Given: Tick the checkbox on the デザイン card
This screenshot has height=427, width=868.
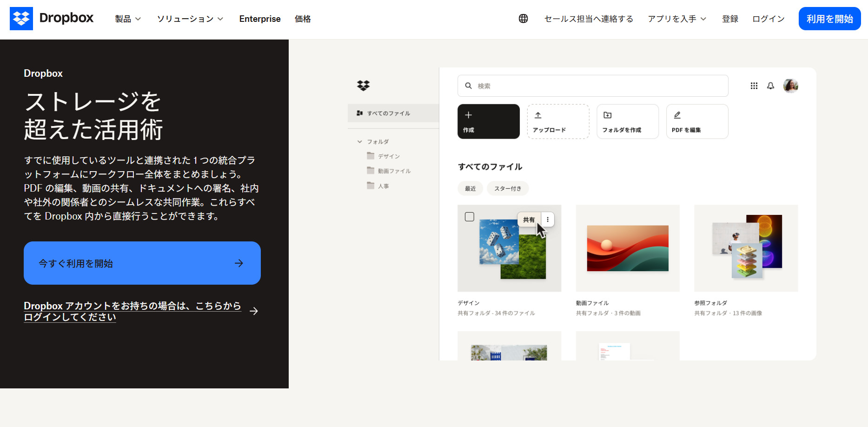Looking at the screenshot, I should pos(470,217).
